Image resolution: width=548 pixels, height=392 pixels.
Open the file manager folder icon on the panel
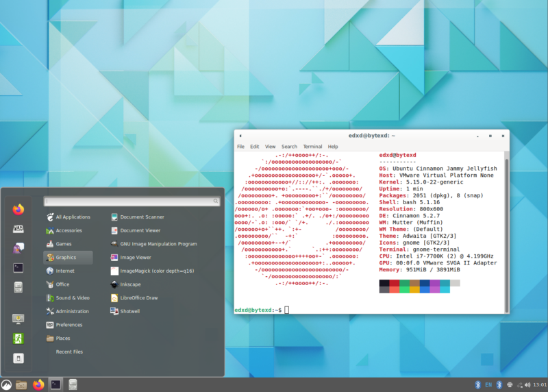tap(21, 385)
